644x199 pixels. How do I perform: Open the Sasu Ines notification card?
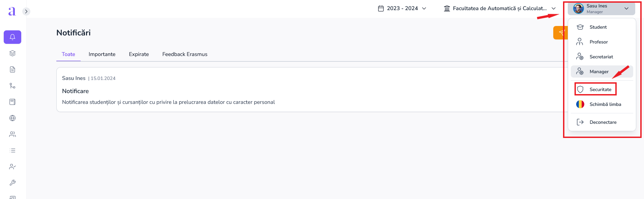[310, 90]
